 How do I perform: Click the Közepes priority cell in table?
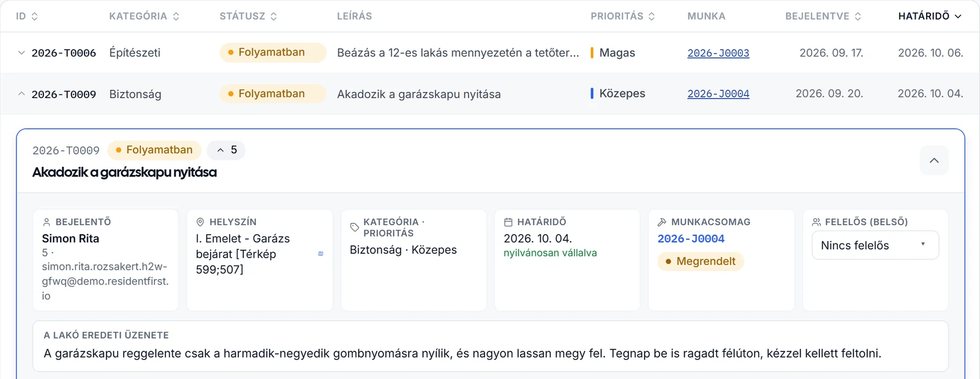618,93
